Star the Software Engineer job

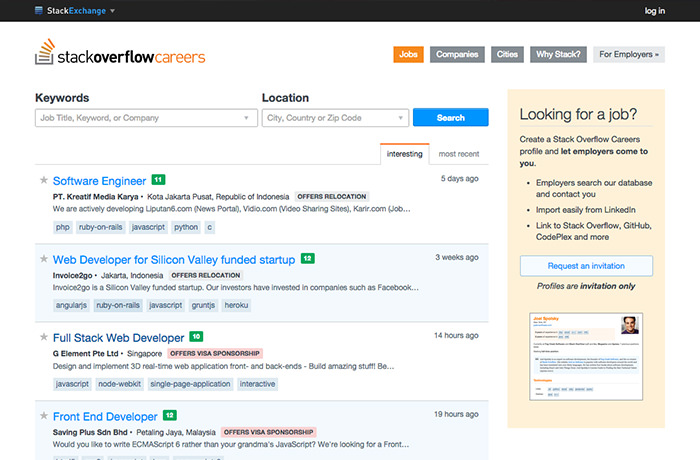click(44, 180)
